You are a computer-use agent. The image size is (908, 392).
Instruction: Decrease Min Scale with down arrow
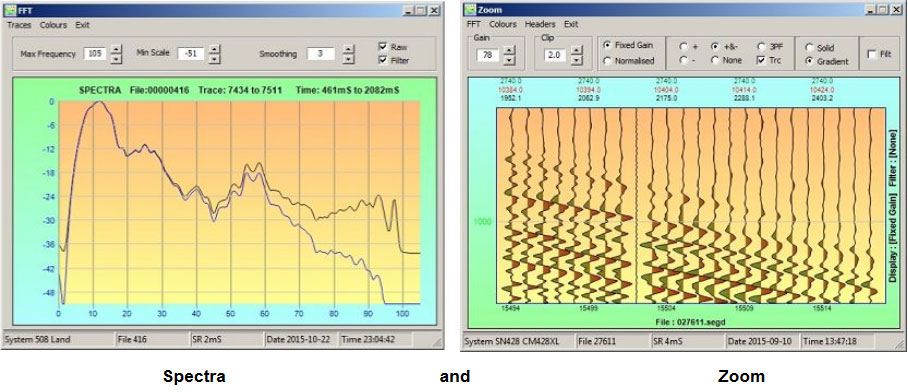pyautogui.click(x=214, y=58)
